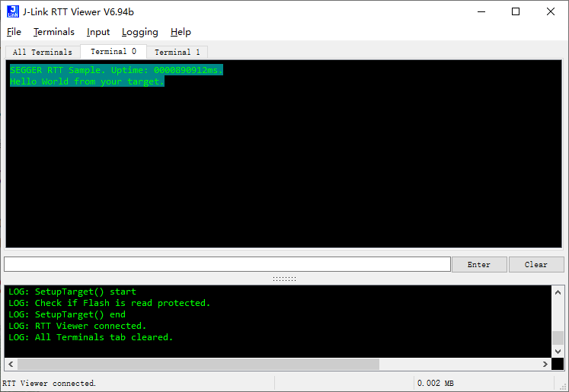This screenshot has height=392, width=569.
Task: Click the Enter button to send input
Action: pyautogui.click(x=479, y=264)
